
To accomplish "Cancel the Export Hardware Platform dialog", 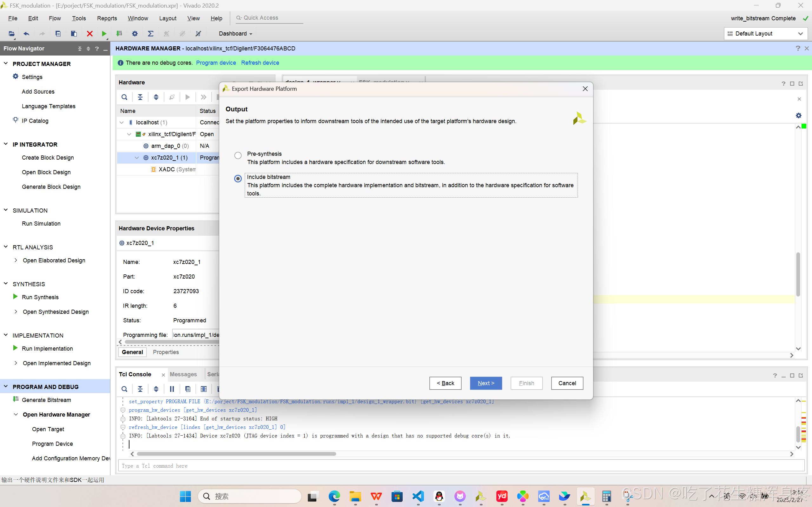I will point(567,383).
